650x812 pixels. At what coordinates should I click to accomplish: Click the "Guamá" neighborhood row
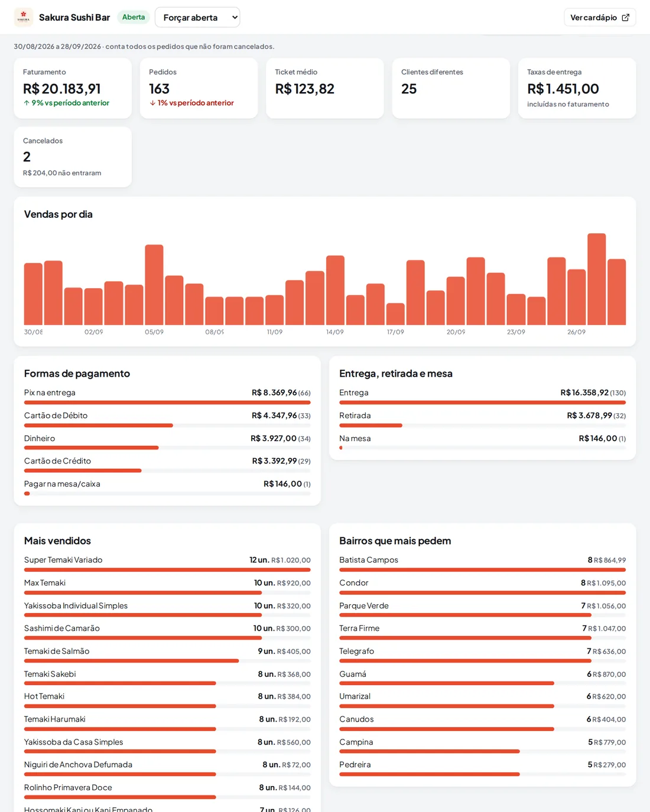pos(482,677)
